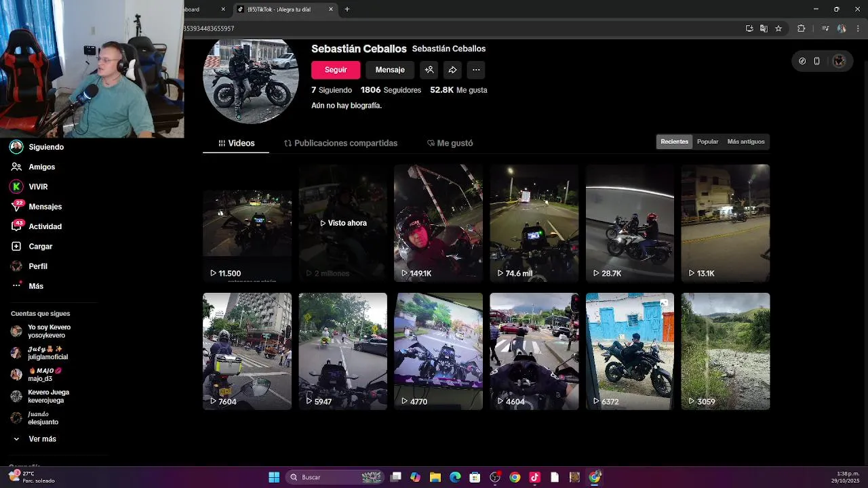Open the TikTok user avatar menu top right
The width and height of the screenshot is (868, 488).
(x=839, y=61)
